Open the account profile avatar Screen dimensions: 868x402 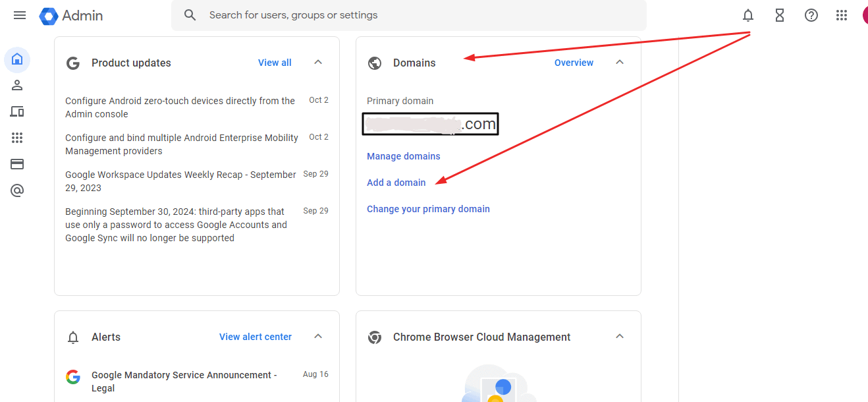(x=865, y=15)
